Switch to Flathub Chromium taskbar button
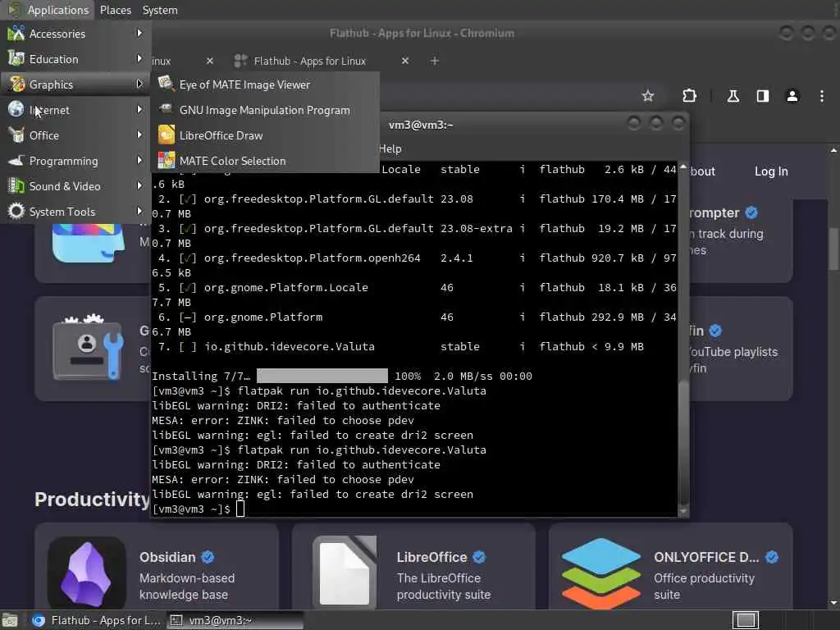The width and height of the screenshot is (840, 630). pos(97,620)
